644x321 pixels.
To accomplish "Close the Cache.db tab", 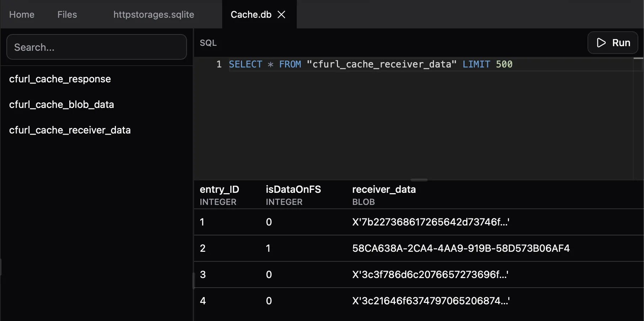I will click(x=281, y=15).
